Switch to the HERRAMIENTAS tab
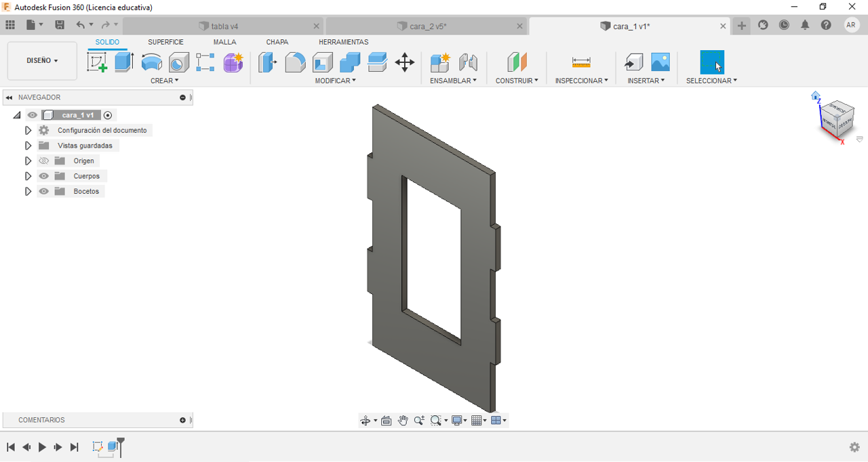The width and height of the screenshot is (868, 462). click(343, 42)
